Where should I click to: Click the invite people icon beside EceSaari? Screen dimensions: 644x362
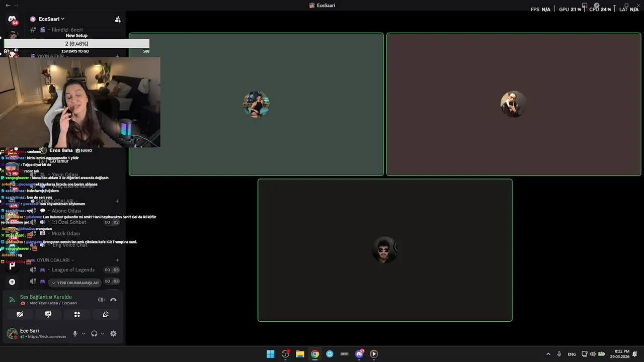(118, 19)
